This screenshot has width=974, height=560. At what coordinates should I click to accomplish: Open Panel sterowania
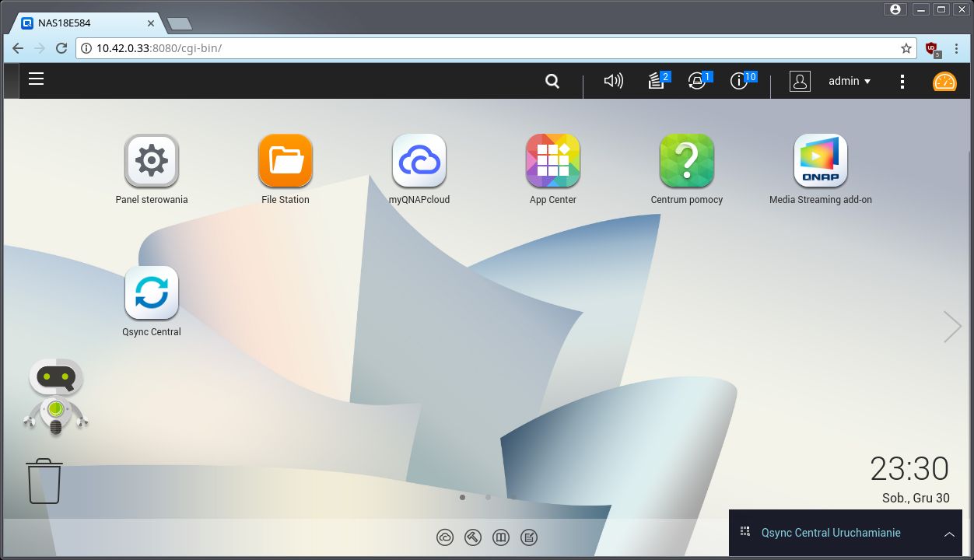tap(151, 159)
